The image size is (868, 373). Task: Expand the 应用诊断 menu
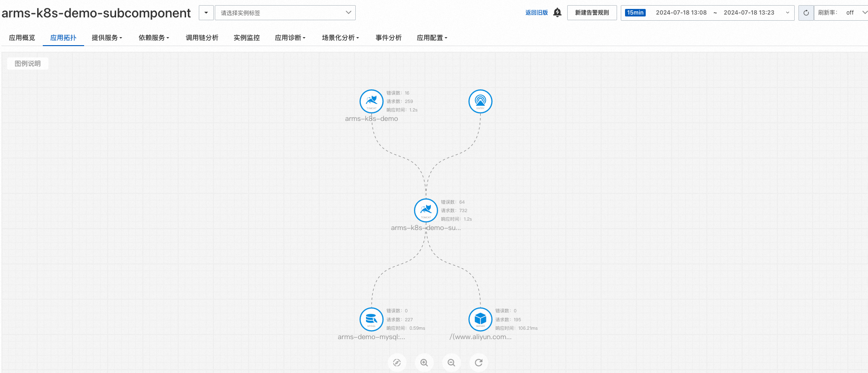coord(290,38)
